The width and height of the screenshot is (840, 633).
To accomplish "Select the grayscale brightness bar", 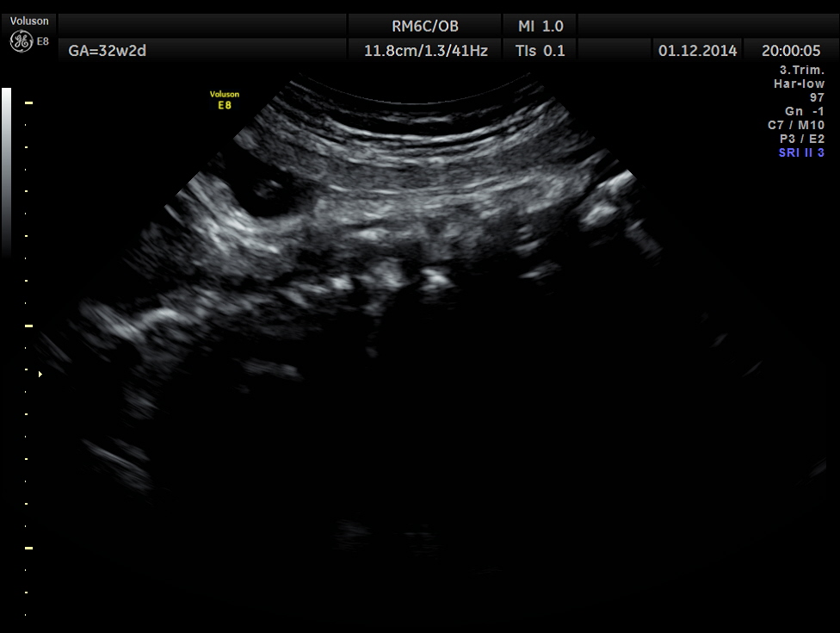I will click(x=7, y=172).
